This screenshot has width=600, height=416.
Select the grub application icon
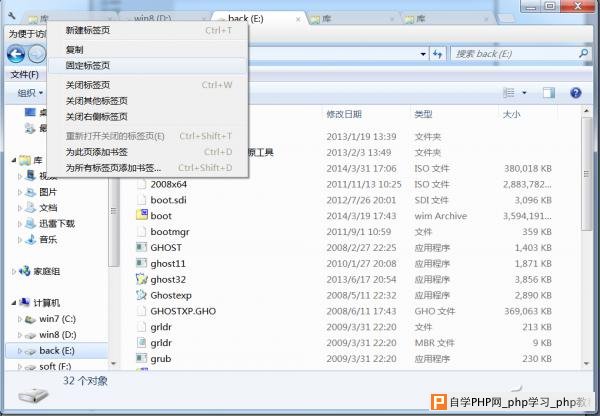pyautogui.click(x=142, y=359)
